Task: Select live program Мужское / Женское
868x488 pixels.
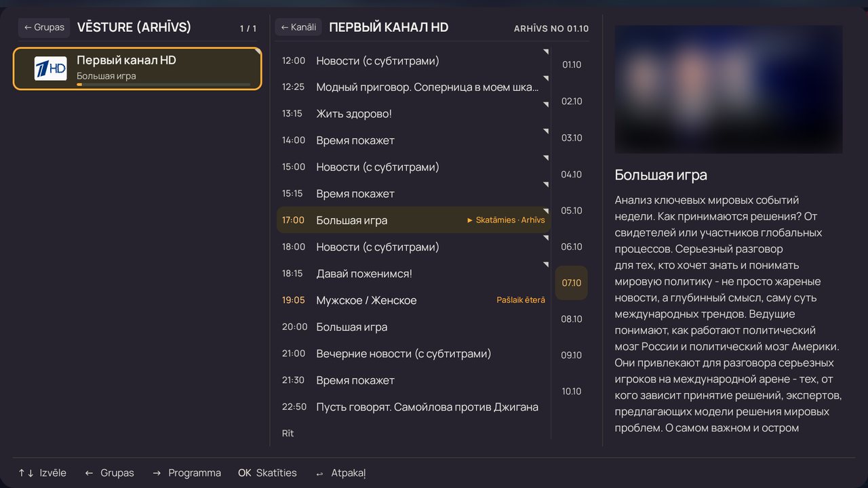Action: click(414, 300)
